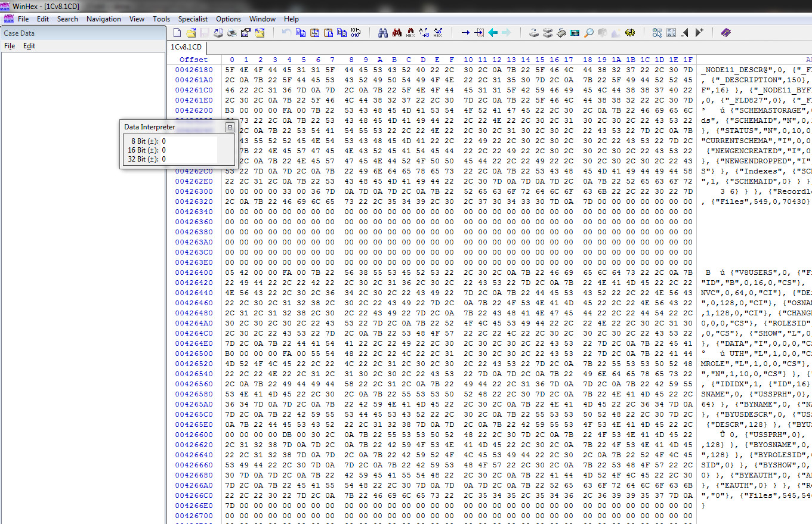Open the purple Help book icon
The width and height of the screenshot is (812, 524).
[x=725, y=33]
